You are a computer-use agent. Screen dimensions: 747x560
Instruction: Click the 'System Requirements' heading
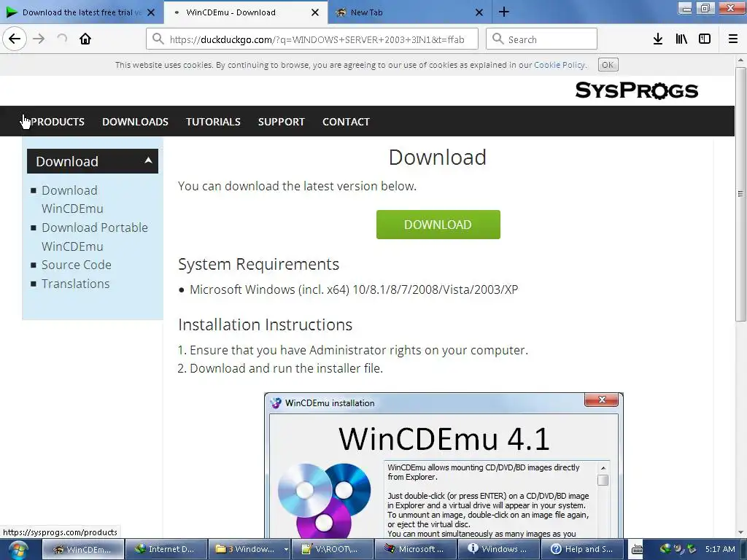[259, 264]
